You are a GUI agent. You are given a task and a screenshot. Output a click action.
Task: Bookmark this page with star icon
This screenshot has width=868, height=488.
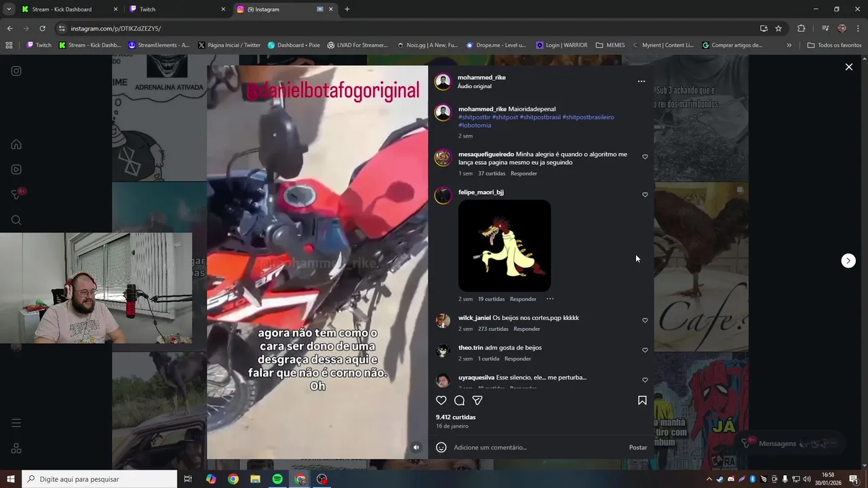coord(778,28)
